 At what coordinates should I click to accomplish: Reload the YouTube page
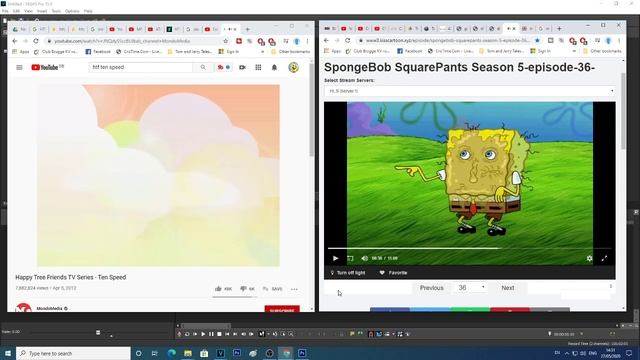36,41
